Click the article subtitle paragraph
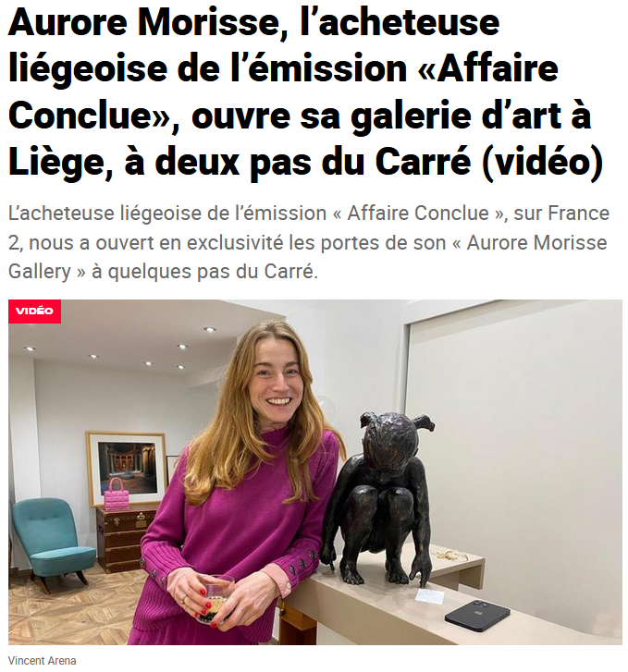The height and width of the screenshot is (672, 628). 309,242
